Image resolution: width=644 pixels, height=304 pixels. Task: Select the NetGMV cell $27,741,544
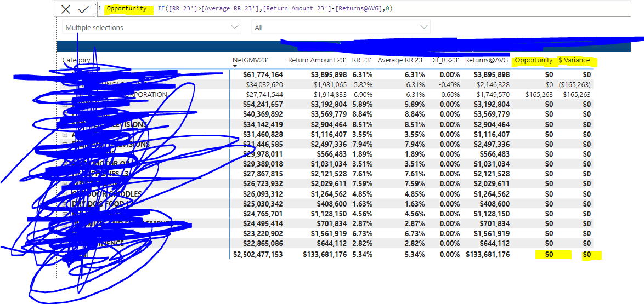click(x=264, y=94)
